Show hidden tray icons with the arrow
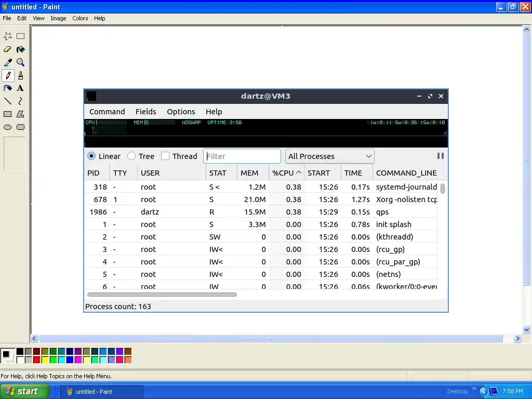The width and height of the screenshot is (532, 399). coord(484,391)
